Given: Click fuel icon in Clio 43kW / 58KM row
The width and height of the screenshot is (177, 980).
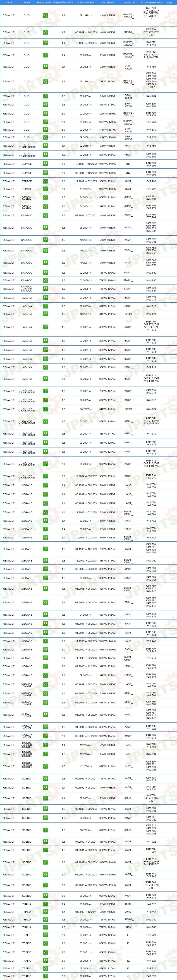Looking at the screenshot, I should point(45,16).
